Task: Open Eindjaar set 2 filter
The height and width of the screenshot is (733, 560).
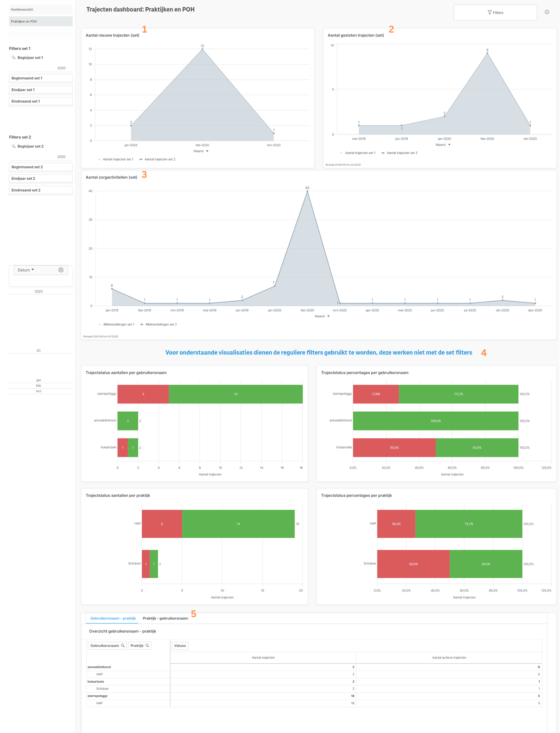Action: click(41, 178)
